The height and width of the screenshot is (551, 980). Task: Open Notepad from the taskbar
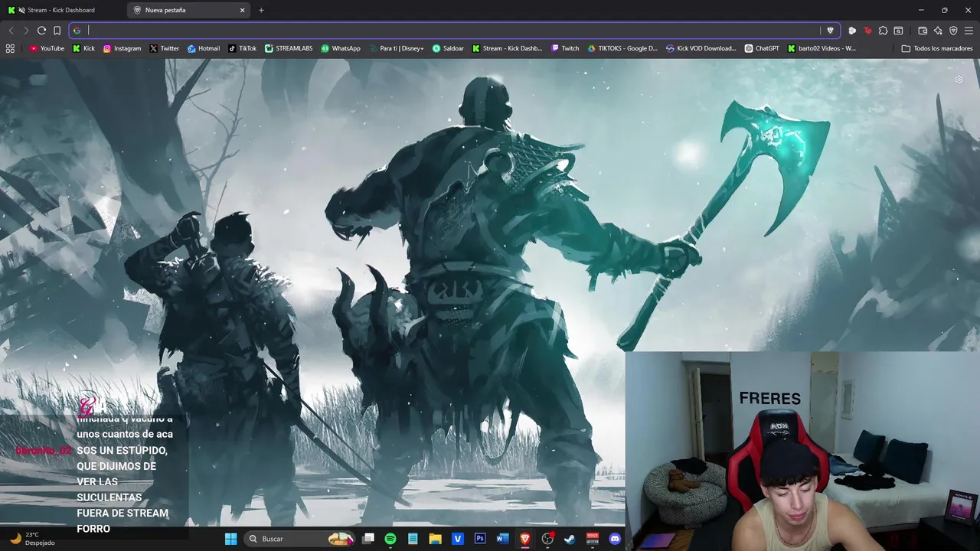point(413,539)
